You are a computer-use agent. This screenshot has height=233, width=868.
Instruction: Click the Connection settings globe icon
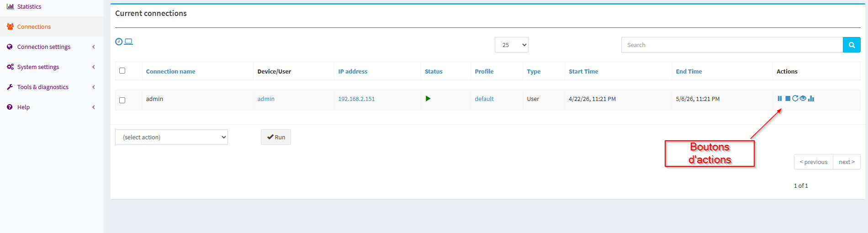click(10, 47)
